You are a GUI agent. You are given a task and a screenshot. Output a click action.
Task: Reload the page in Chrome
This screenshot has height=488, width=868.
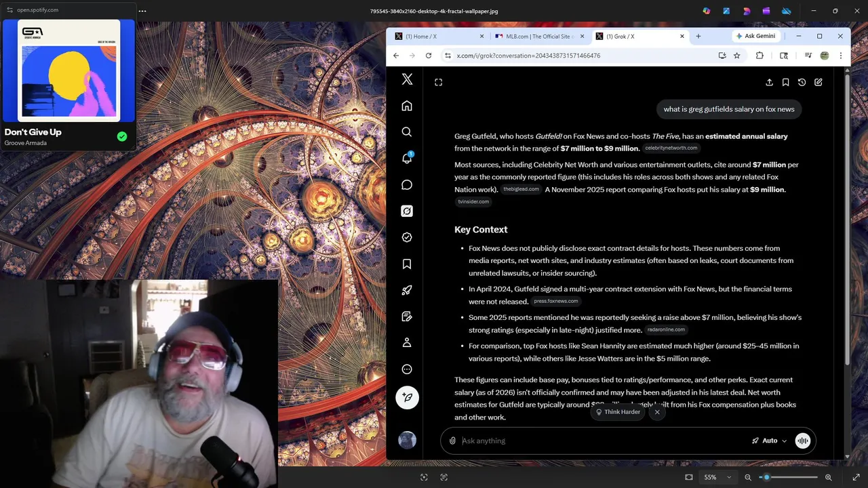tap(429, 56)
